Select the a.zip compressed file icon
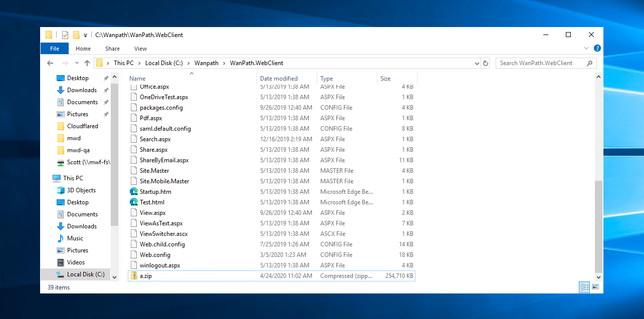The width and height of the screenshot is (644, 319). [134, 276]
